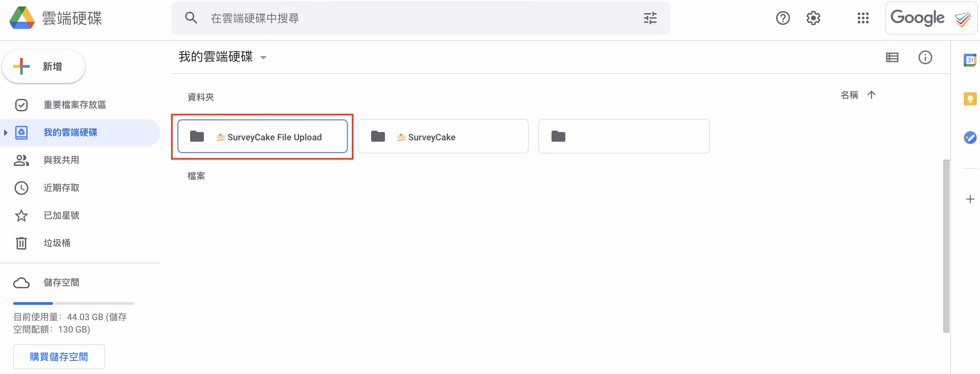Image resolution: width=980 pixels, height=374 pixels.
Task: Show details info panel icon
Action: coord(925,57)
